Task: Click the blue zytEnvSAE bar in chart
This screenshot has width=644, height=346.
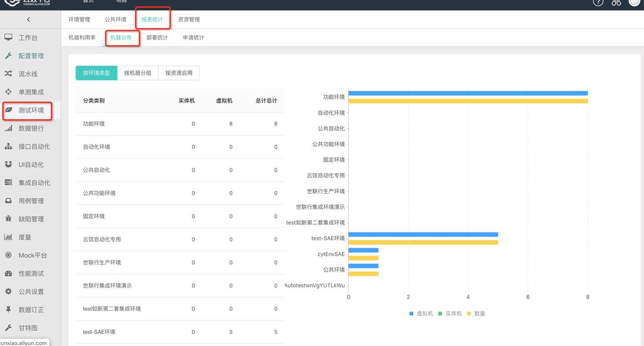Action: coord(363,250)
